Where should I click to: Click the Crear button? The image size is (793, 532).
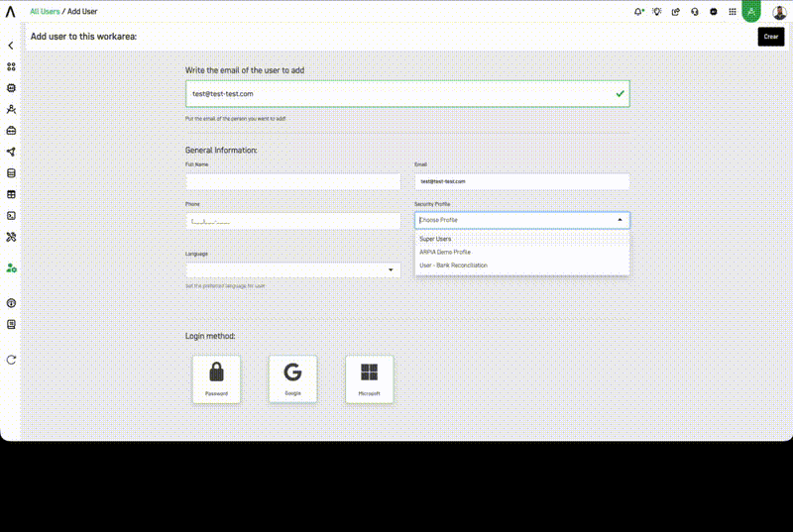771,37
